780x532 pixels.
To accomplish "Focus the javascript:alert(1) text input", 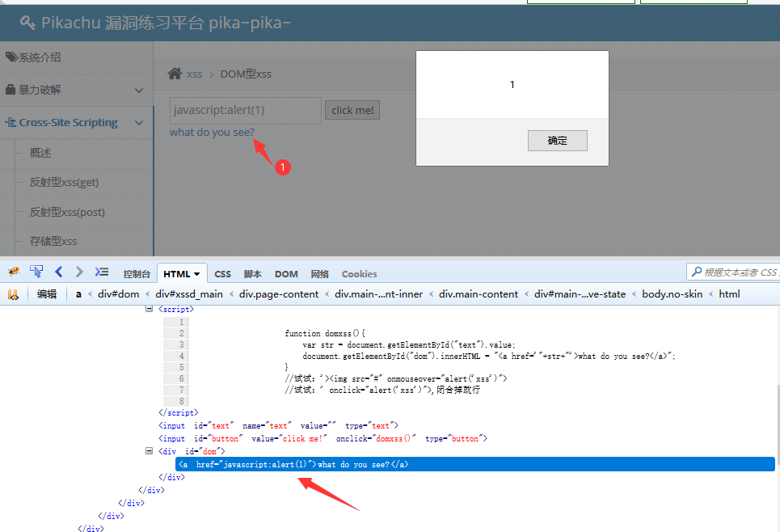I will 245,110.
